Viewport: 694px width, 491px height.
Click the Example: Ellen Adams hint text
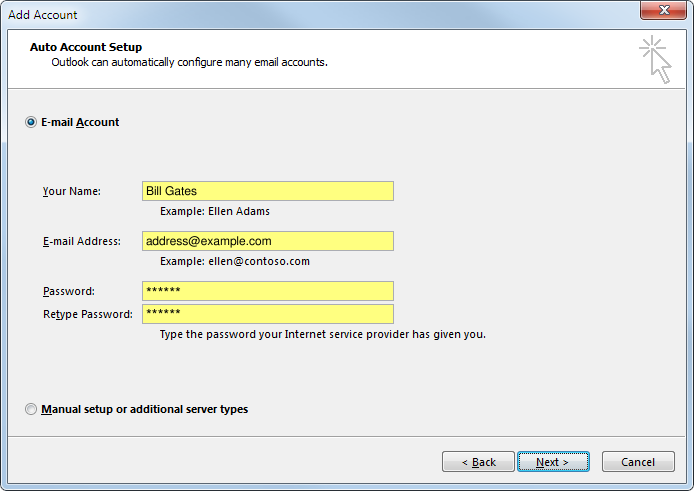tap(215, 211)
